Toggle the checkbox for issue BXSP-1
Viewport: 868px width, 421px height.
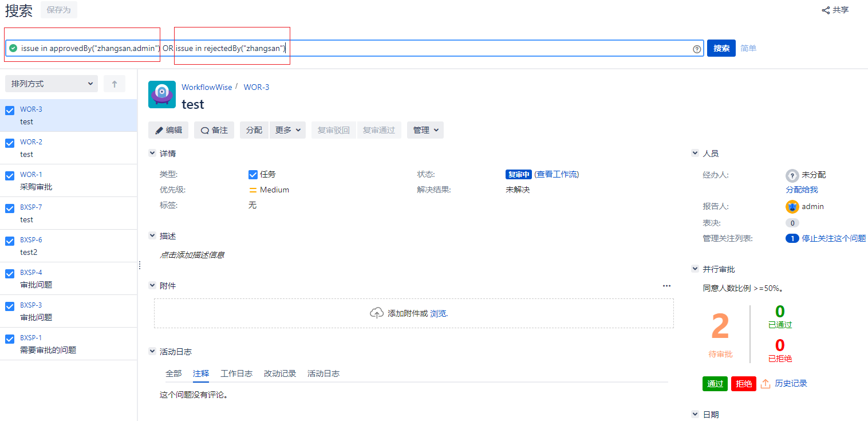tap(10, 339)
